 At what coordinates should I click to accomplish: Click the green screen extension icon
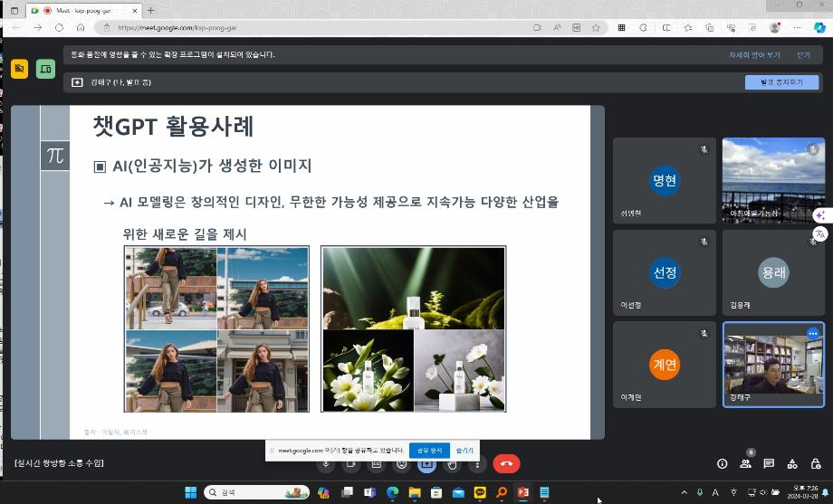click(x=45, y=69)
